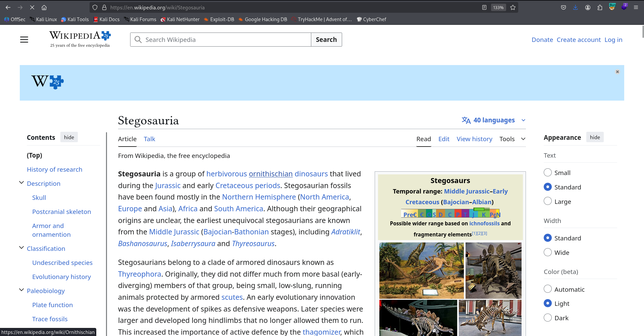Toggle reader view icon in address bar
Image resolution: width=644 pixels, height=336 pixels.
pos(484,7)
